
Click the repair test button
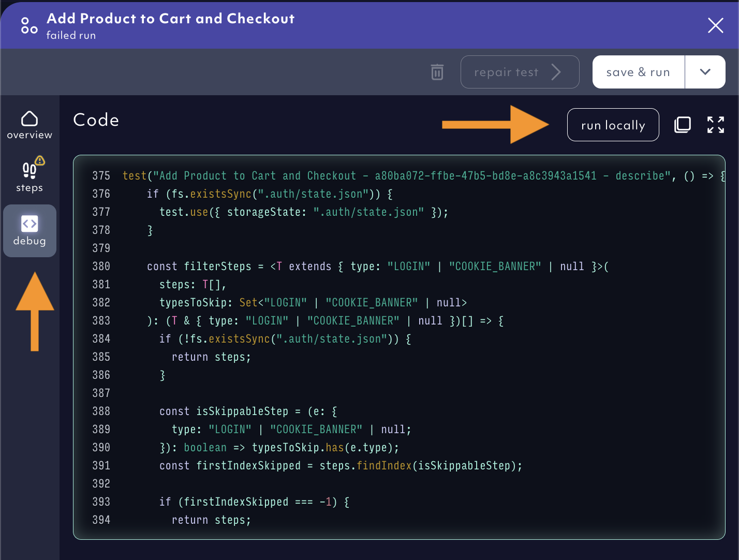(x=520, y=72)
